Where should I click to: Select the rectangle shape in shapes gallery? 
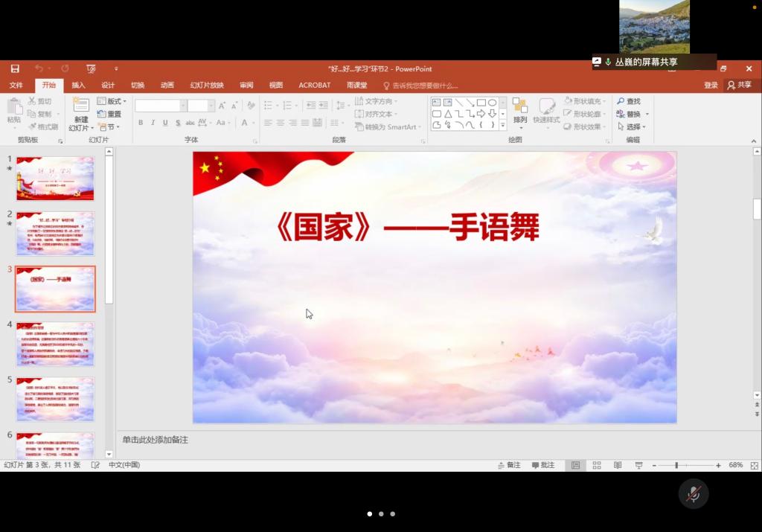coord(481,103)
